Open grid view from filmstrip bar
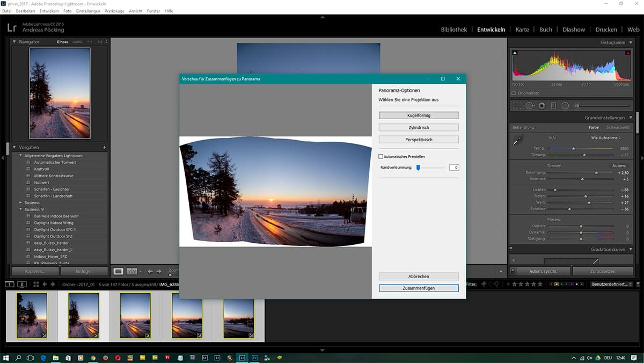This screenshot has height=363, width=644. point(36,284)
